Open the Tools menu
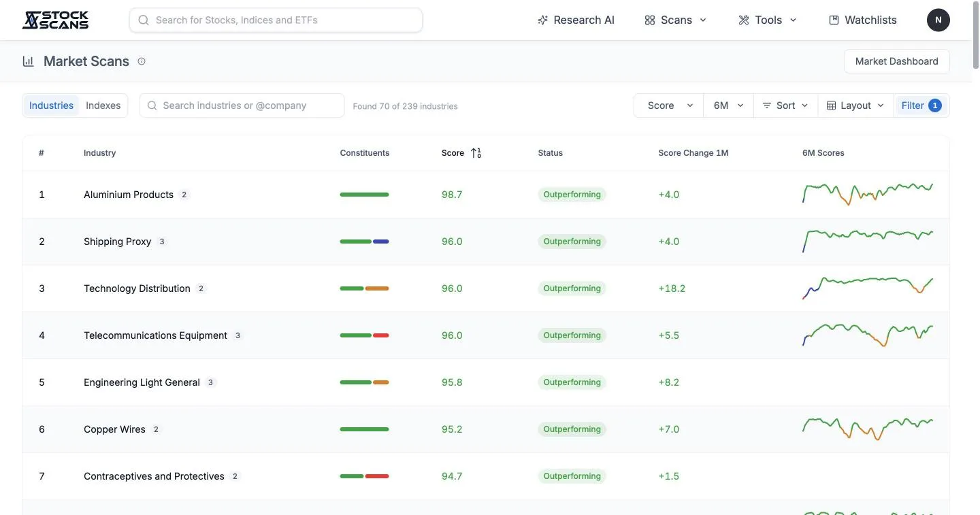The image size is (980, 515). coord(768,20)
